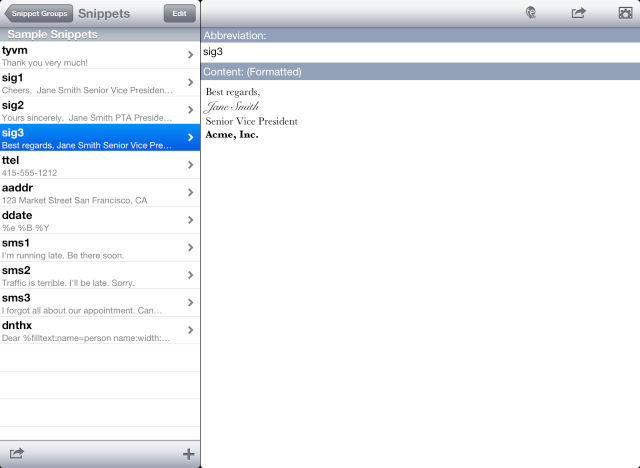Click the script 'Jane Smith' signature line
640x468 pixels.
tap(232, 106)
